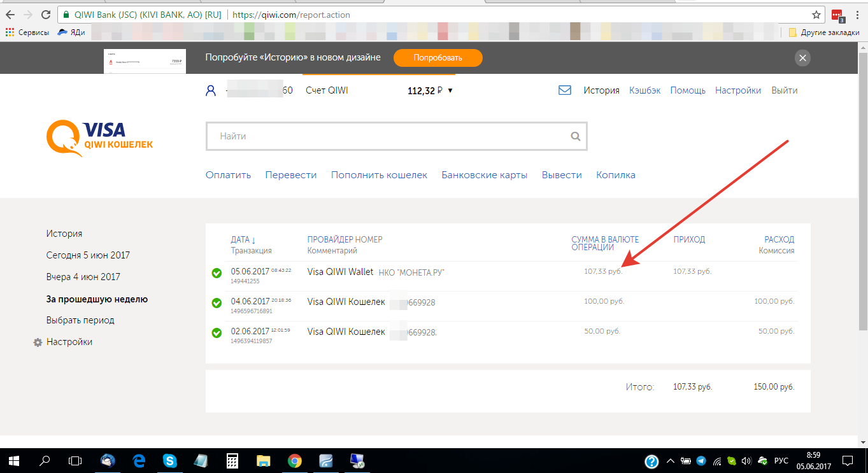Click the 100,00 руб. expense in РАСХОД column
This screenshot has width=868, height=473.
(774, 301)
